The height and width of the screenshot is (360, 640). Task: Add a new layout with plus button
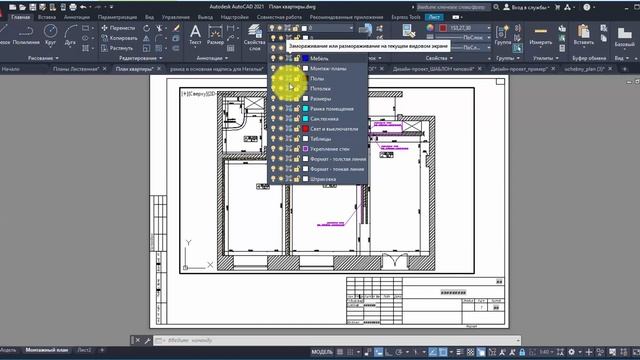[102, 350]
